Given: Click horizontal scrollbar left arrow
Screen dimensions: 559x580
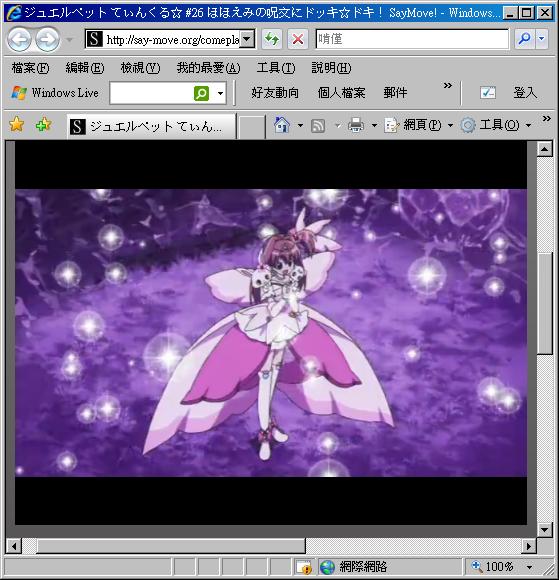Looking at the screenshot, I should coord(14,546).
